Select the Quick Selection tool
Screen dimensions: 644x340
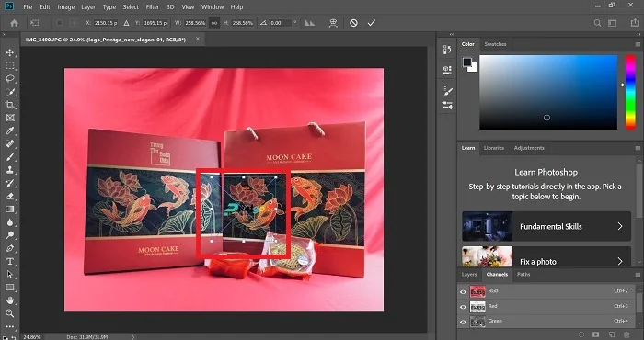(x=10, y=92)
